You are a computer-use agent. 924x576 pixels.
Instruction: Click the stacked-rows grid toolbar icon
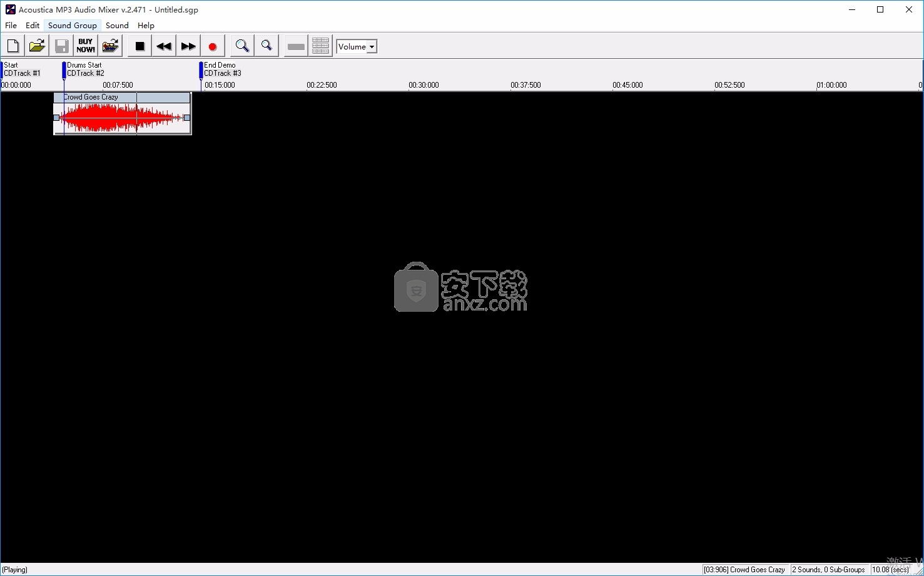[320, 46]
